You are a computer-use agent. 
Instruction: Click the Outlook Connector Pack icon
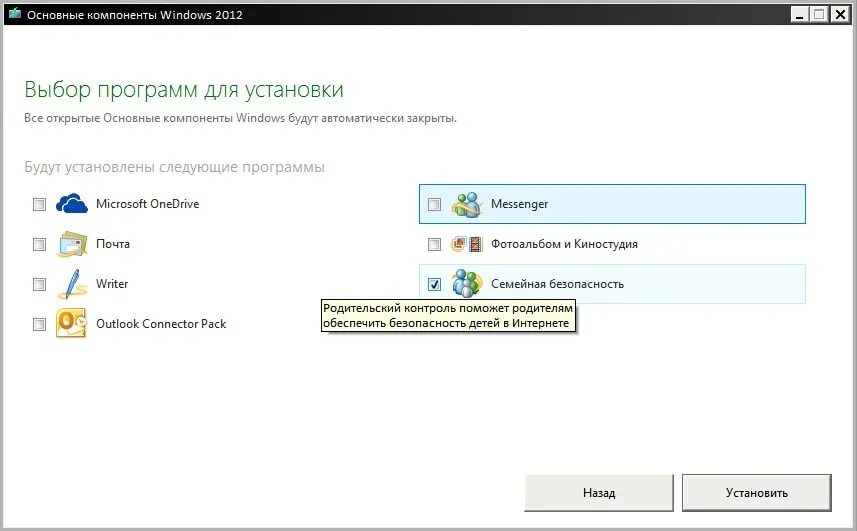tap(72, 323)
